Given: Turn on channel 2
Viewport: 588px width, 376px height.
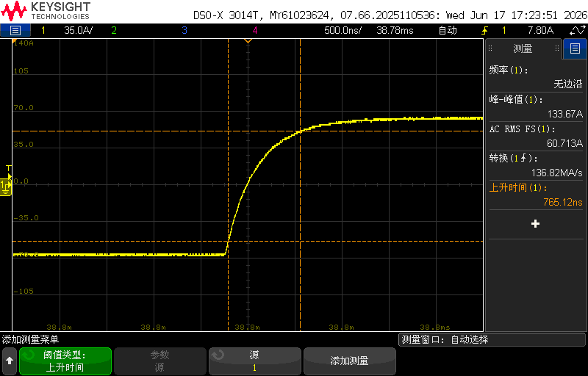Looking at the screenshot, I should 114,30.
